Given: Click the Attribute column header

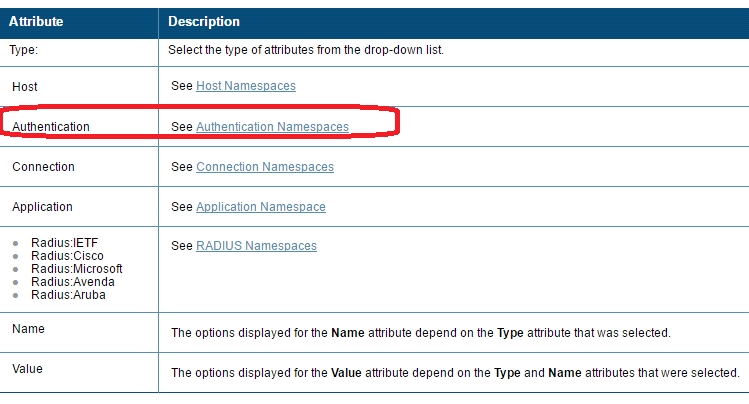Looking at the screenshot, I should click(x=37, y=21).
